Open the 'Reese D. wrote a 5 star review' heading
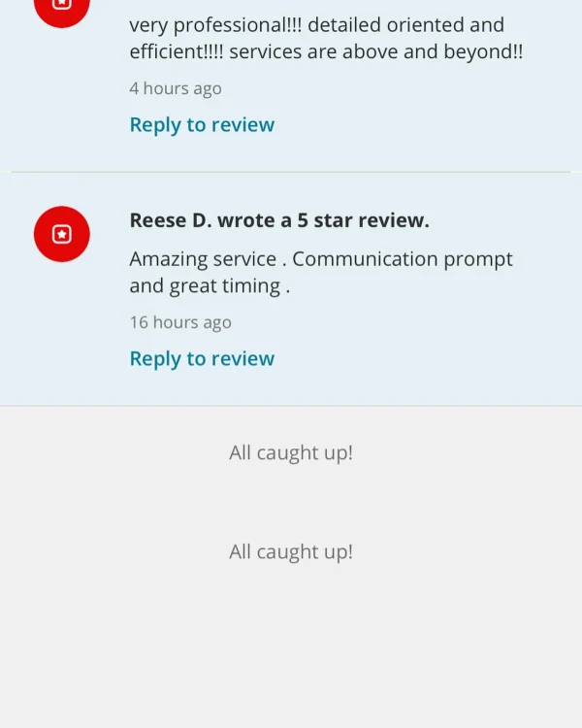 tap(279, 220)
